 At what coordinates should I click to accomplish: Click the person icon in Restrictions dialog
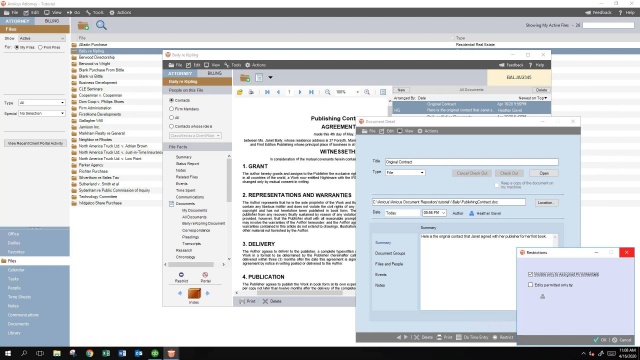[x=542, y=296]
